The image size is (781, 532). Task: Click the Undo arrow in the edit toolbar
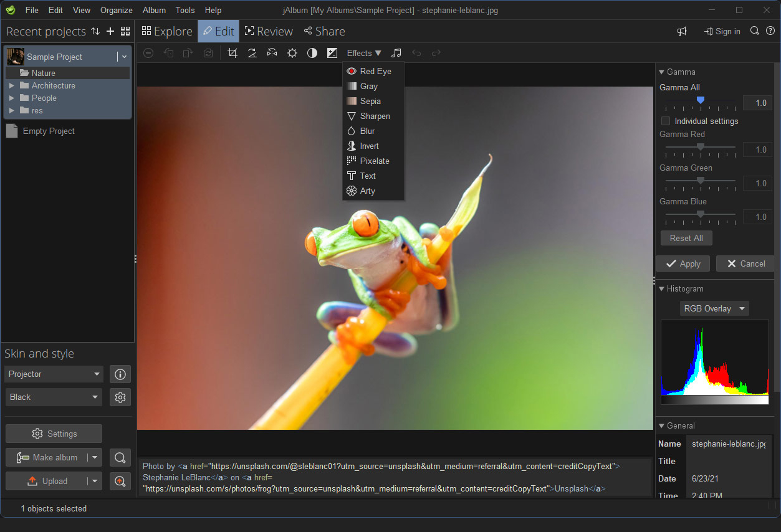[416, 53]
